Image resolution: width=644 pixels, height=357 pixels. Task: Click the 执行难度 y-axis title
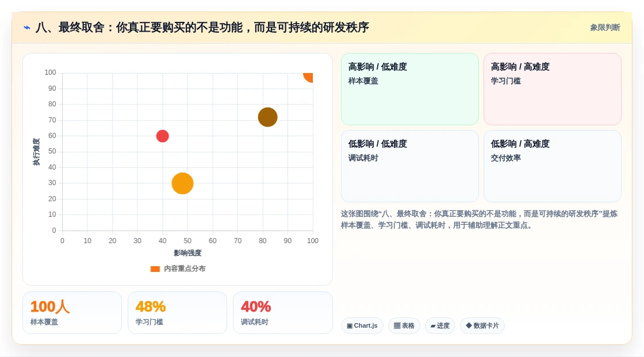[x=37, y=152]
